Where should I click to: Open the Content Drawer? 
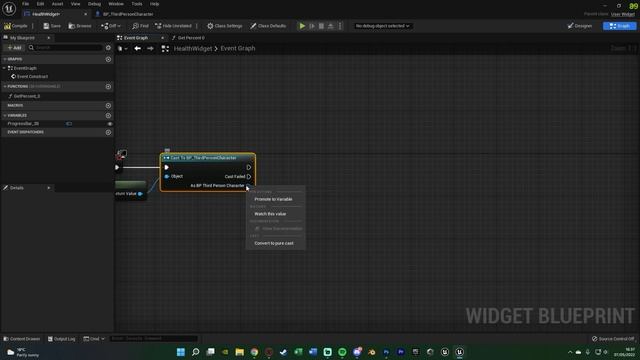[22, 339]
